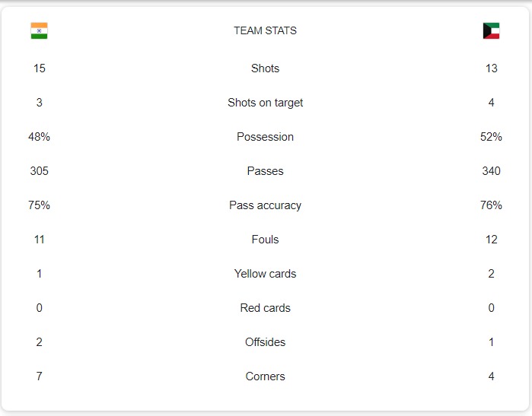Image resolution: width=532 pixels, height=416 pixels.
Task: Click the Yellow cards label
Action: pos(265,274)
